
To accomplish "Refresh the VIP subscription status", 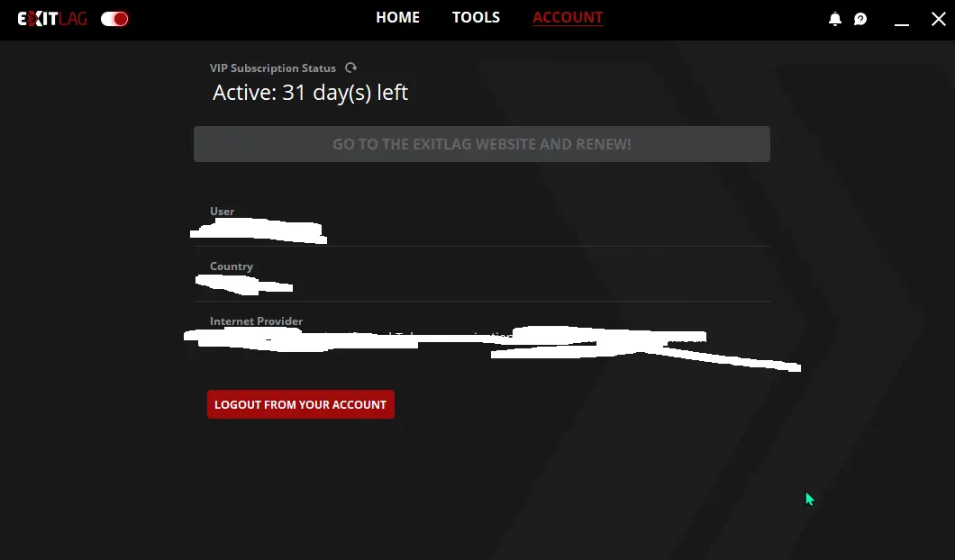I will point(350,68).
